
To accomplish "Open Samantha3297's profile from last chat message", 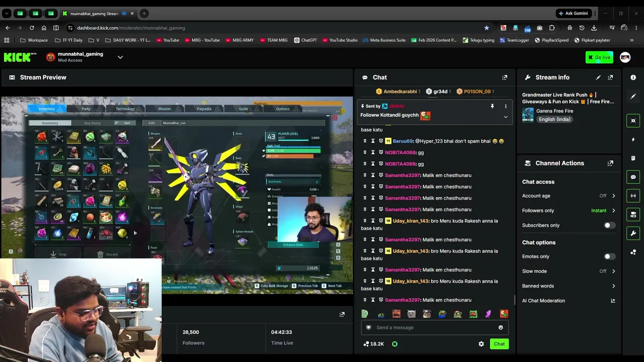I will click(x=403, y=300).
